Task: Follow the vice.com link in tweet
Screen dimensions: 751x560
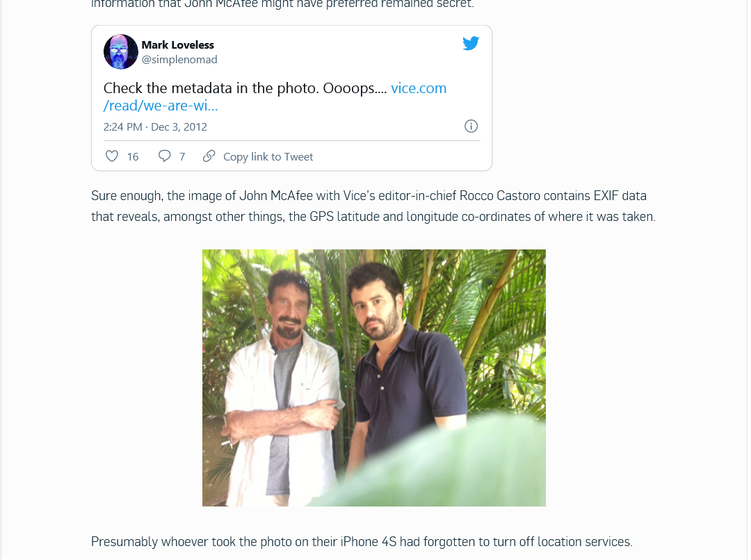Action: [419, 88]
